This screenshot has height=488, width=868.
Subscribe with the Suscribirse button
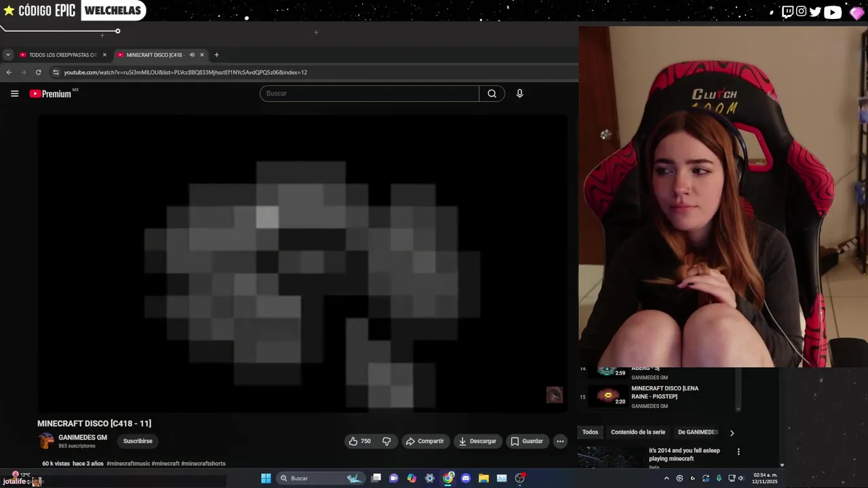pos(138,441)
